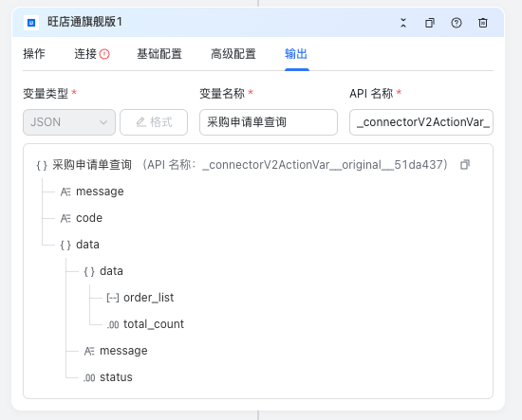Select the 输出 tab

[296, 54]
